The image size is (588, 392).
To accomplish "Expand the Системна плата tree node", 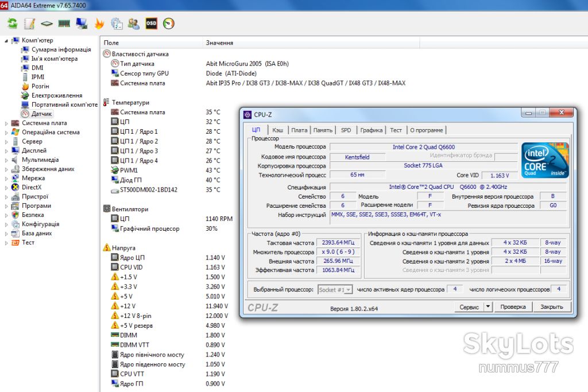I will click(x=6, y=123).
